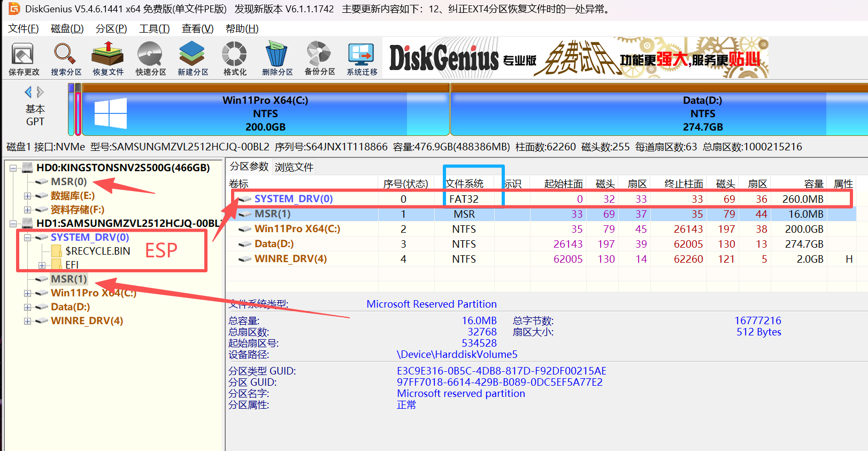Screen dimensions: 868x451
Task: Click the drive icon of WINRE_DRV(4) table row
Action: [x=245, y=259]
